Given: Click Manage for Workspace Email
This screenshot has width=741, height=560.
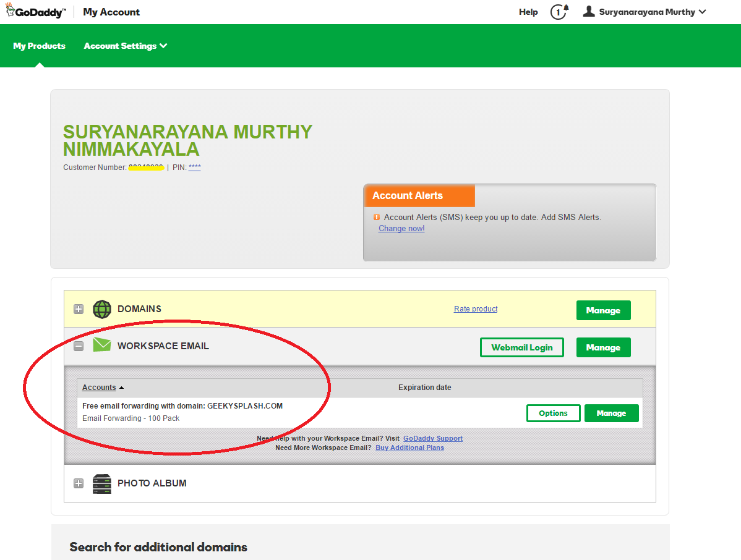Looking at the screenshot, I should [x=603, y=347].
